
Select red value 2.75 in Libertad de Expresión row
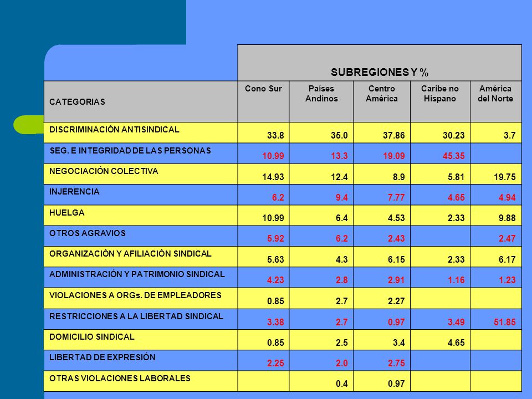coord(396,364)
